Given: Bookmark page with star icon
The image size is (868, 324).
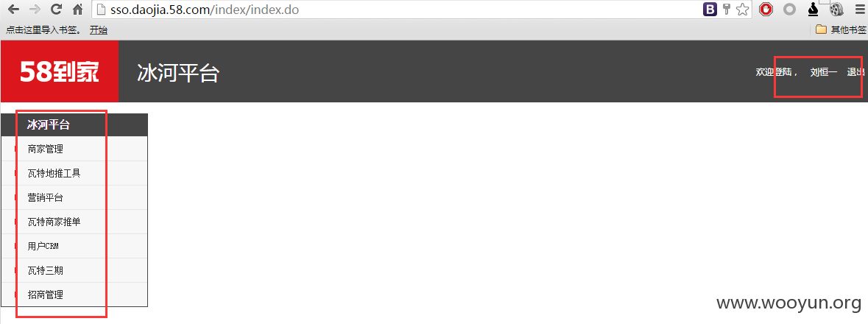Looking at the screenshot, I should pos(742,10).
